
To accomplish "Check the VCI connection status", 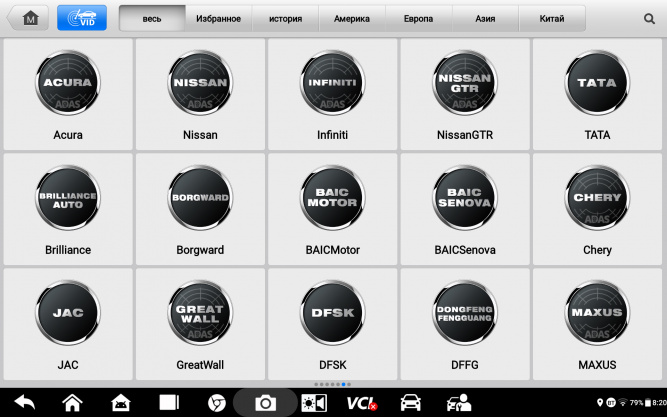I will click(x=362, y=403).
